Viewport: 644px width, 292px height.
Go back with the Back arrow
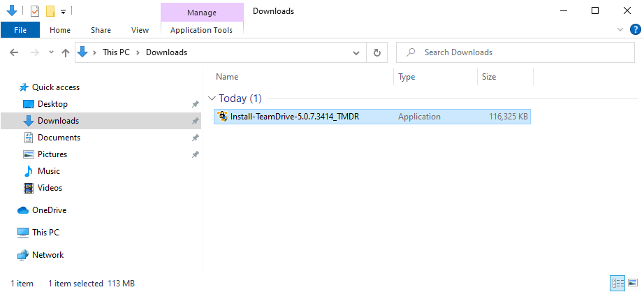pos(14,52)
